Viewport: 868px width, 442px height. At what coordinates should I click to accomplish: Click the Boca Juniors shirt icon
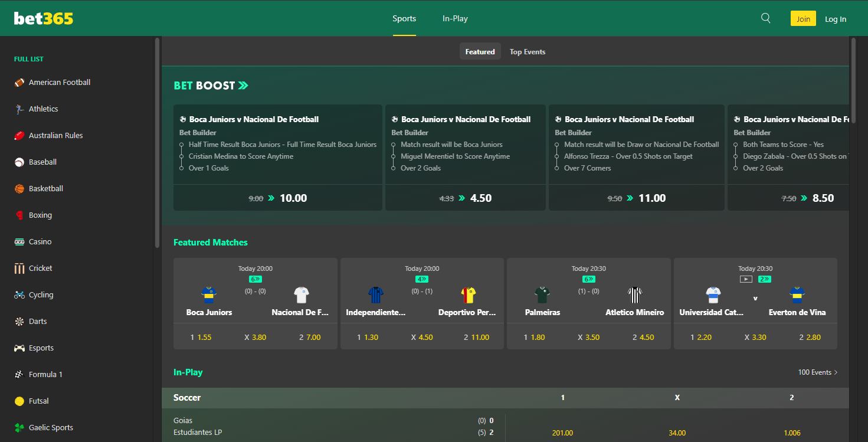click(x=209, y=294)
